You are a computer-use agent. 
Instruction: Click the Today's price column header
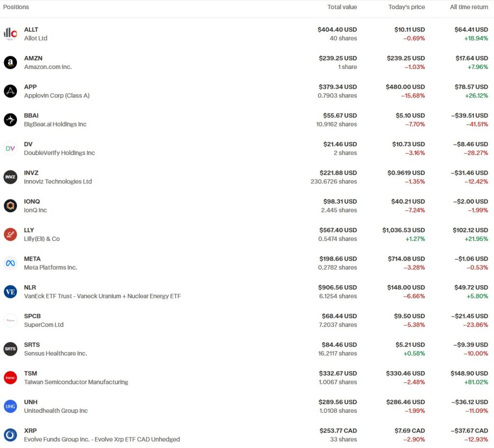click(406, 7)
